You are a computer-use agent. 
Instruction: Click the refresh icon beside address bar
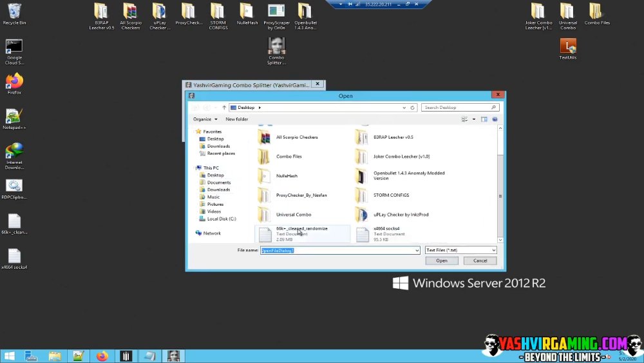[x=412, y=108]
